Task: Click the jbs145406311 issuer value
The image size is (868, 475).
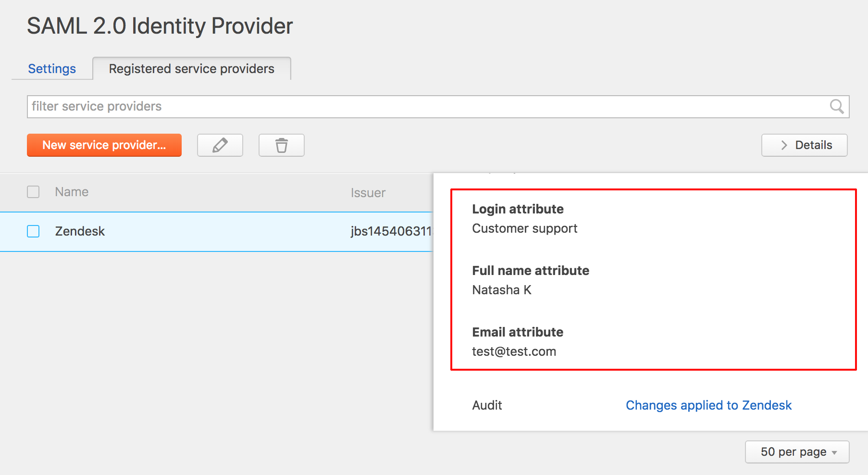Action: click(x=392, y=231)
